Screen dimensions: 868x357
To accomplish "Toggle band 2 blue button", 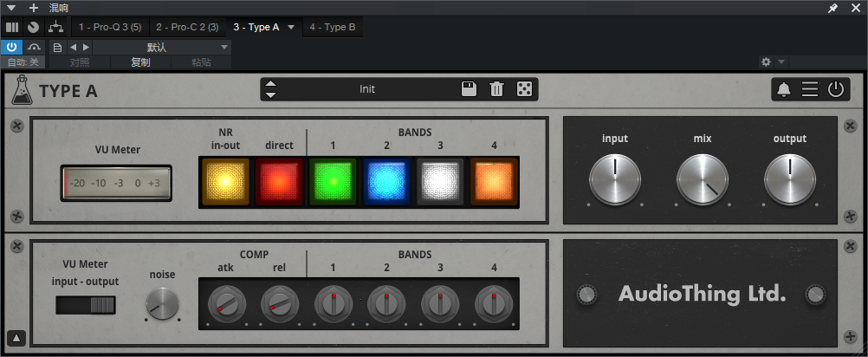I will 386,182.
